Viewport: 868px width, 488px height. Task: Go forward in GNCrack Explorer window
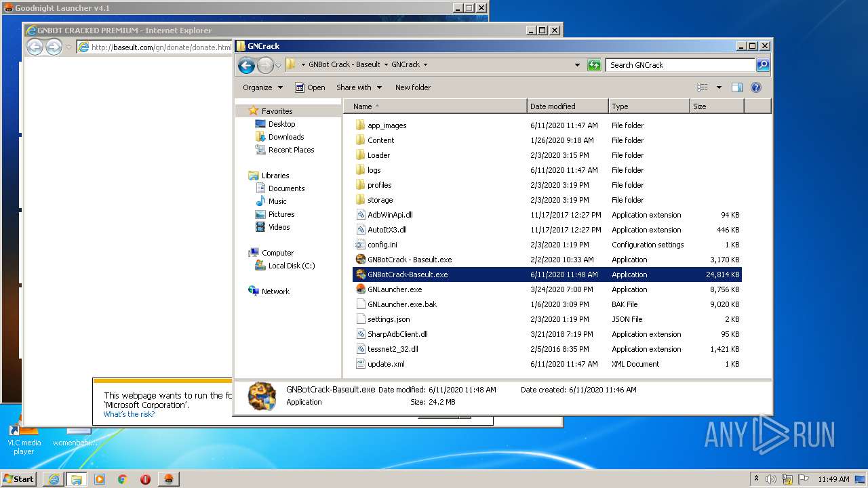point(265,65)
